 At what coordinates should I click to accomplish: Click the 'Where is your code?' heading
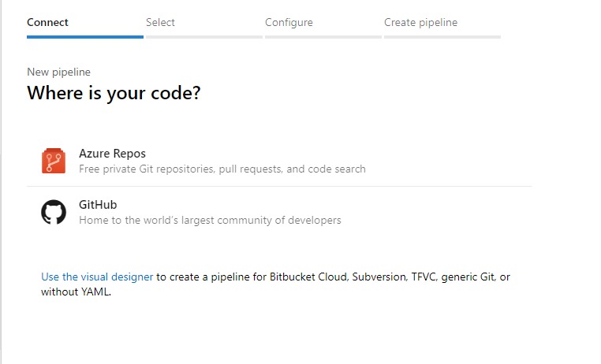coord(114,93)
